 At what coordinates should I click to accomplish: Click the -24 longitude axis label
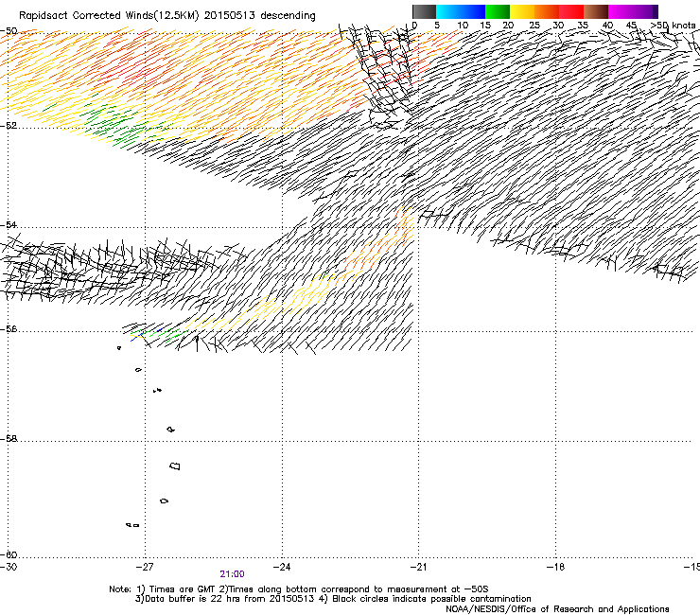click(x=282, y=567)
